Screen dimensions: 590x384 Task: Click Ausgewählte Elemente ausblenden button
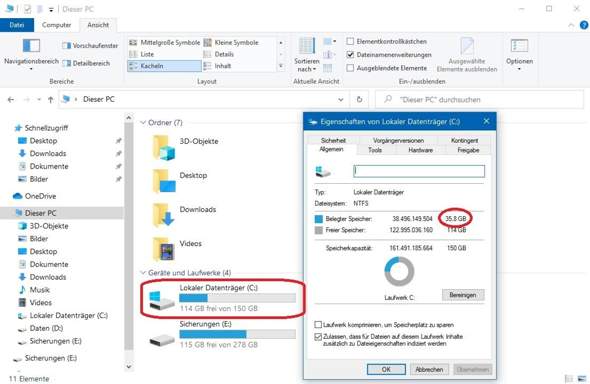click(x=467, y=55)
